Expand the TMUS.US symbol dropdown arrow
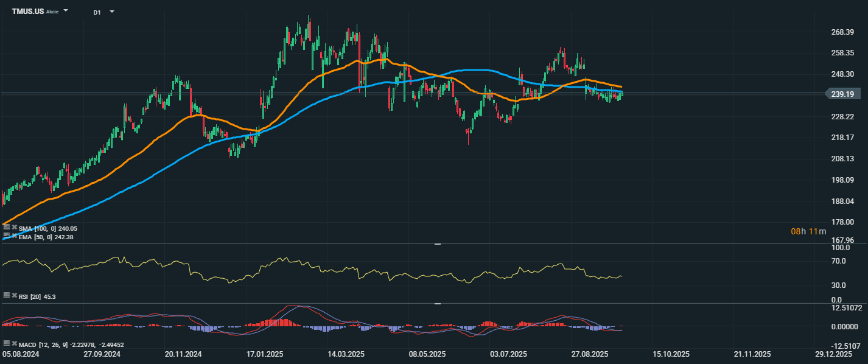Viewport: 868px width, 364px height. click(x=66, y=11)
